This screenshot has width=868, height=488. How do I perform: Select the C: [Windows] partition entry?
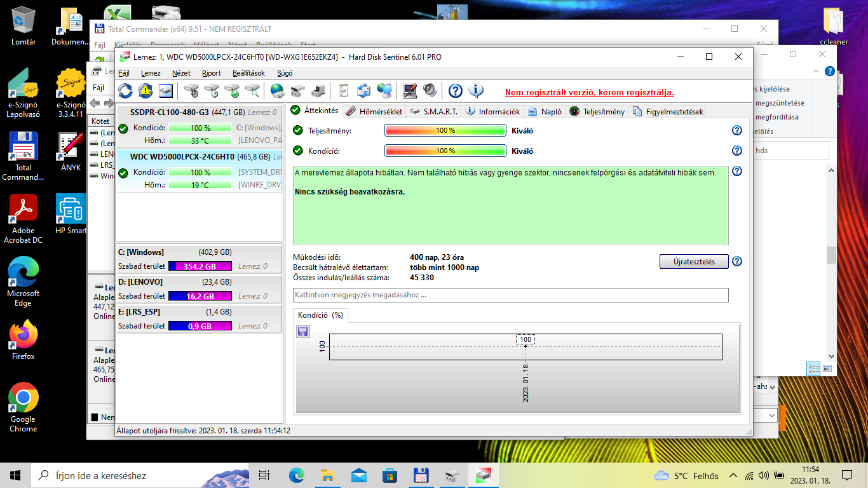pos(199,259)
